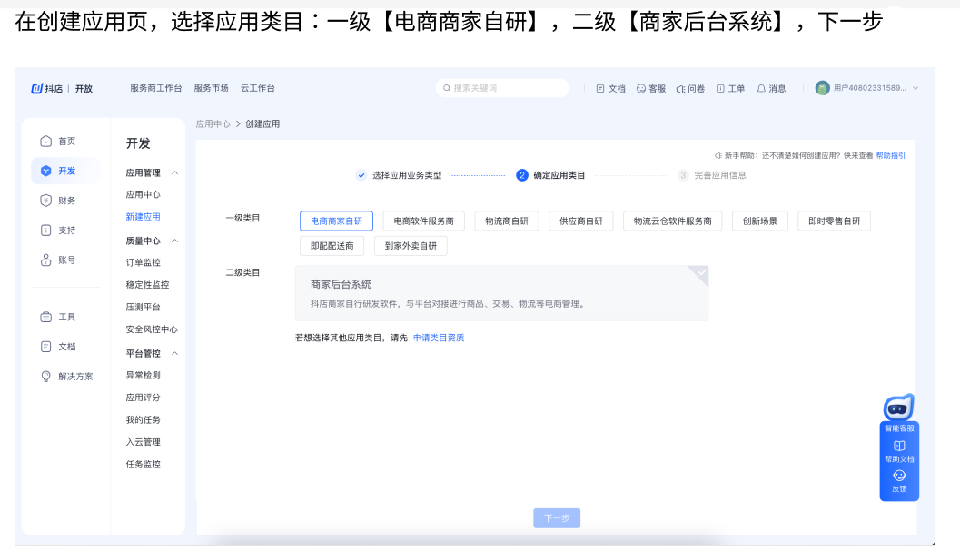The height and width of the screenshot is (560, 960).
Task: Open 服务市场 in top navigation
Action: [x=212, y=88]
